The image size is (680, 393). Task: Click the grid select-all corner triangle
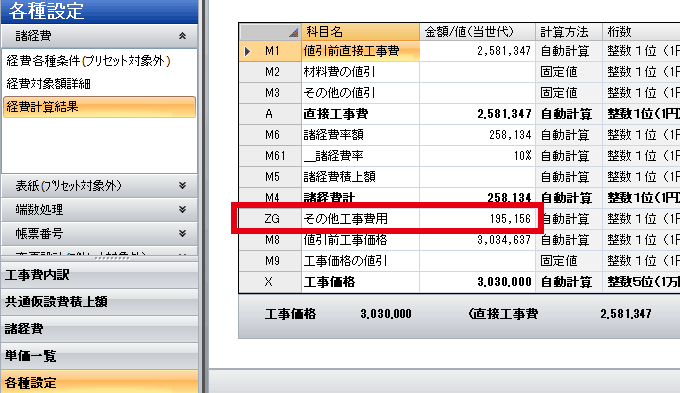point(294,33)
